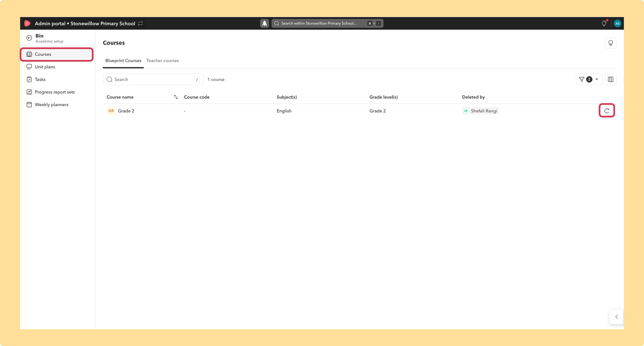The width and height of the screenshot is (644, 346).
Task: Click the Deleted by column header
Action: [x=473, y=97]
